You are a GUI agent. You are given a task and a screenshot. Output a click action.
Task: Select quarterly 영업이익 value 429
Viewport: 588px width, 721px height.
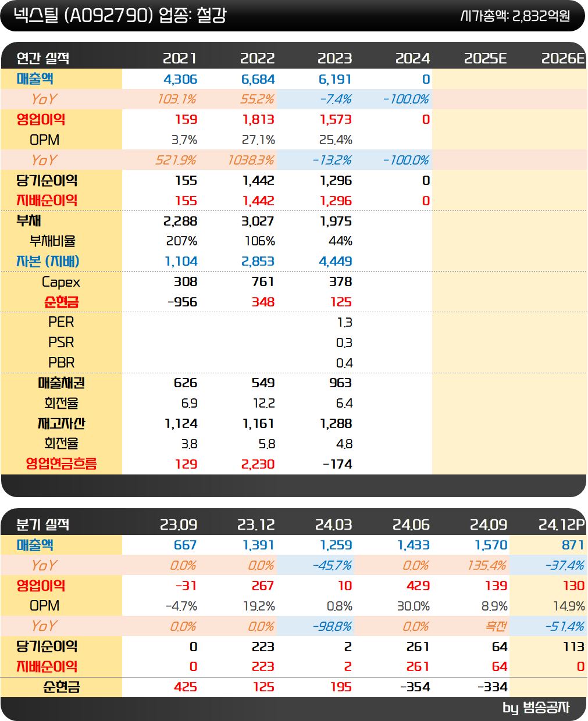coord(418,586)
